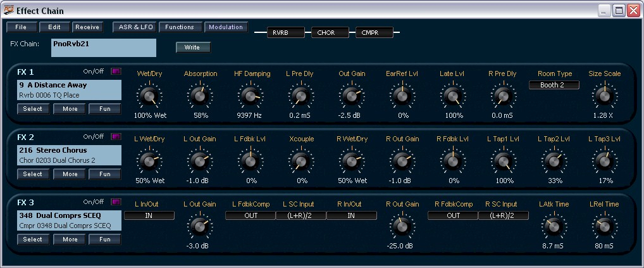
Task: Switch to the Modulation tab
Action: pyautogui.click(x=226, y=27)
